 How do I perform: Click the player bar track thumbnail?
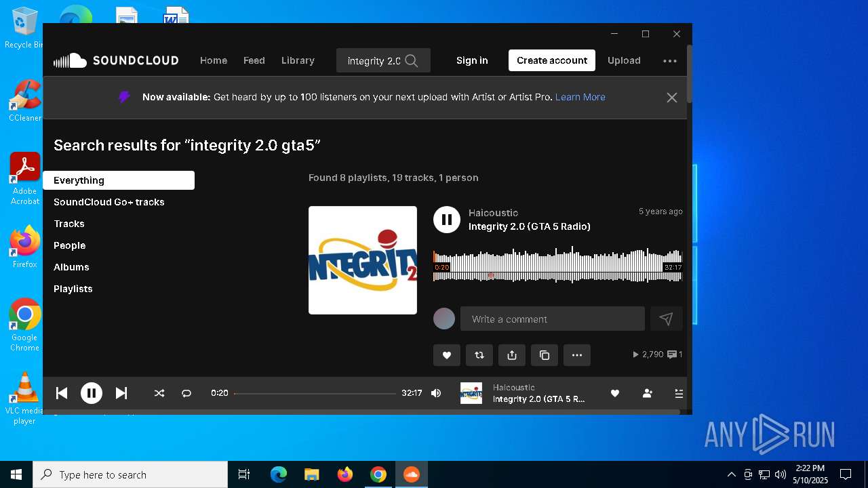pos(471,393)
